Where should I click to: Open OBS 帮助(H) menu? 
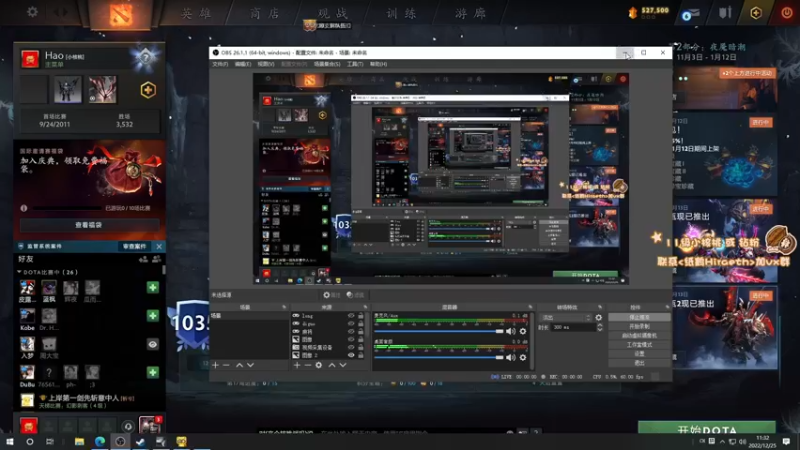(x=379, y=64)
